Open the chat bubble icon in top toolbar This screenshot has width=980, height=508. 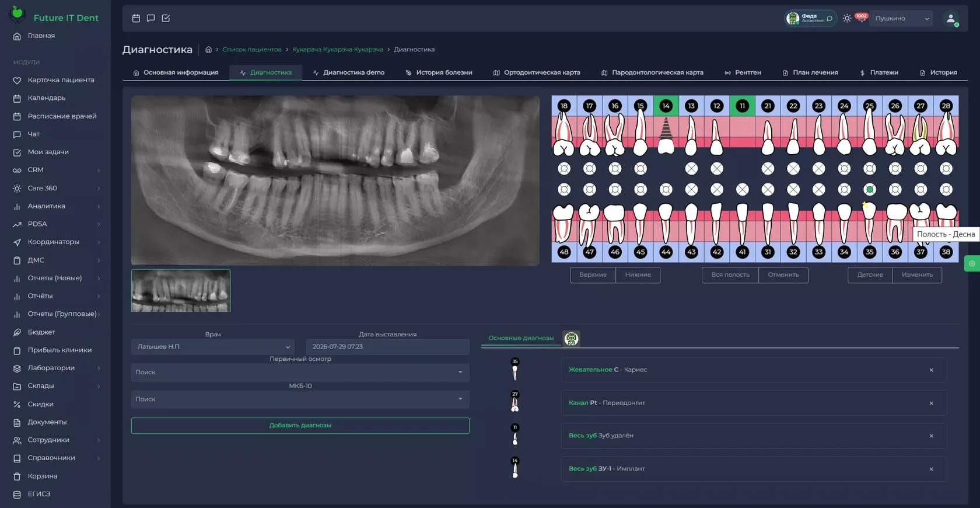pos(151,18)
